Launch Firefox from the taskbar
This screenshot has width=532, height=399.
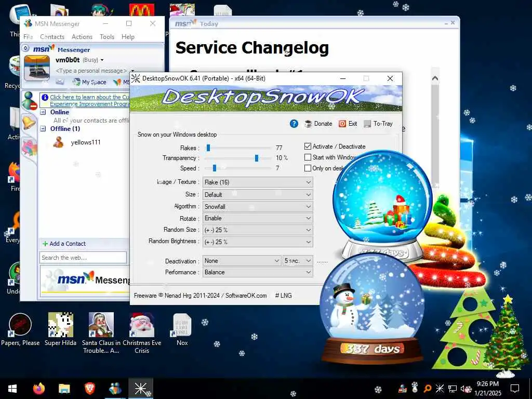(38, 389)
